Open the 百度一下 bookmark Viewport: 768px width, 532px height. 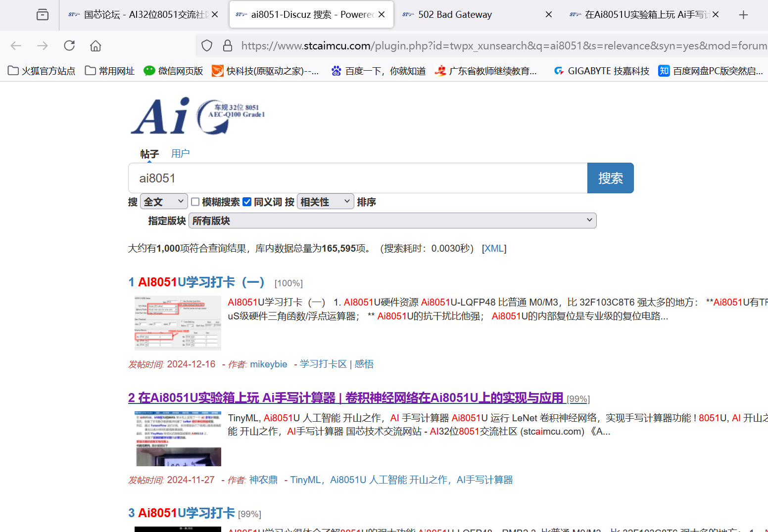(379, 71)
